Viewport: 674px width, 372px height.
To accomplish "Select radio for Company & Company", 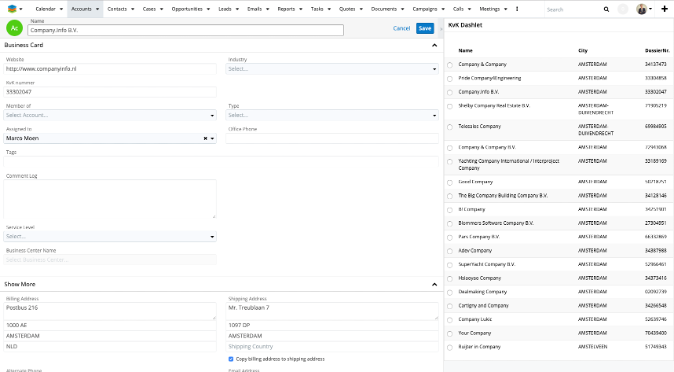I will point(450,65).
